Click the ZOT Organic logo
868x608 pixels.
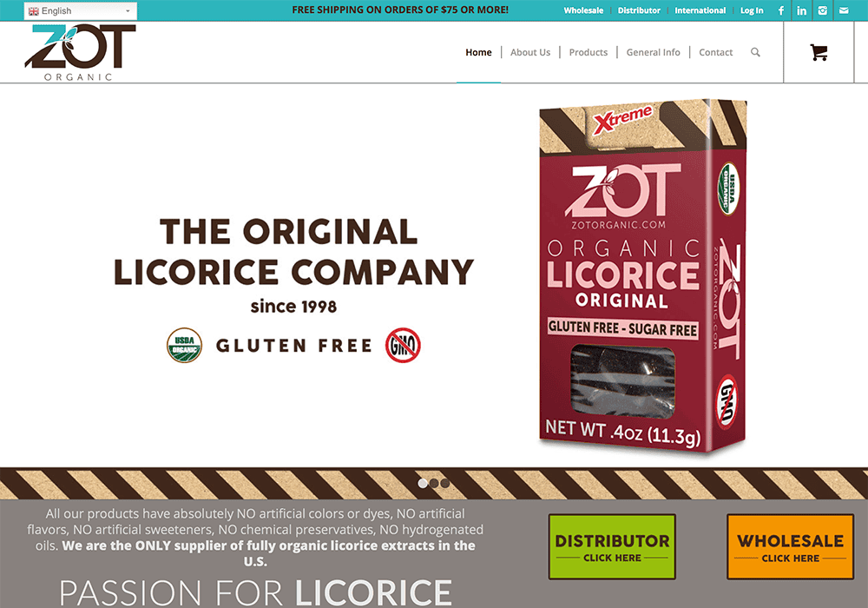(x=80, y=53)
